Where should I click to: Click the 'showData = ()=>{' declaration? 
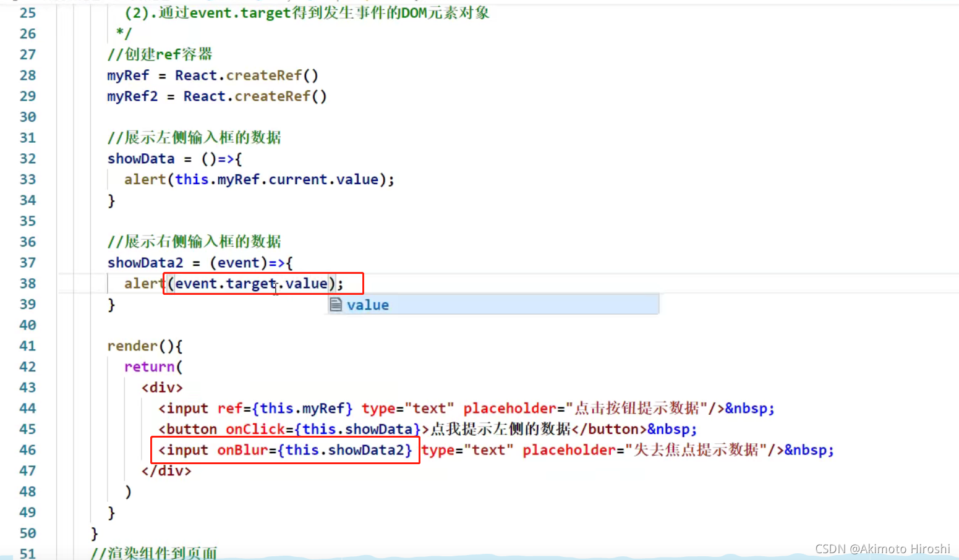click(175, 159)
